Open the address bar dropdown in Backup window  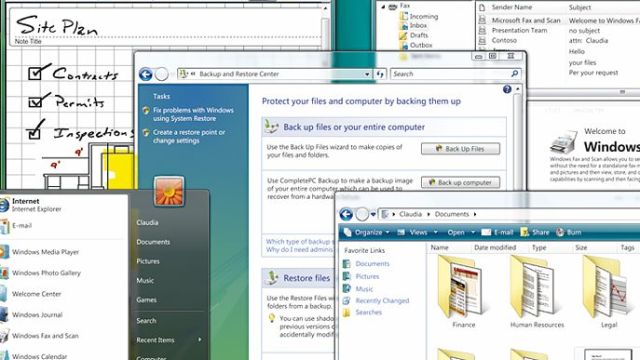click(x=367, y=74)
